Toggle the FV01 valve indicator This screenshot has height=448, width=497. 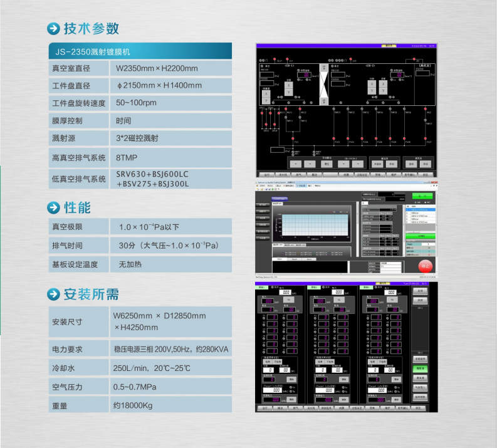tap(334, 138)
